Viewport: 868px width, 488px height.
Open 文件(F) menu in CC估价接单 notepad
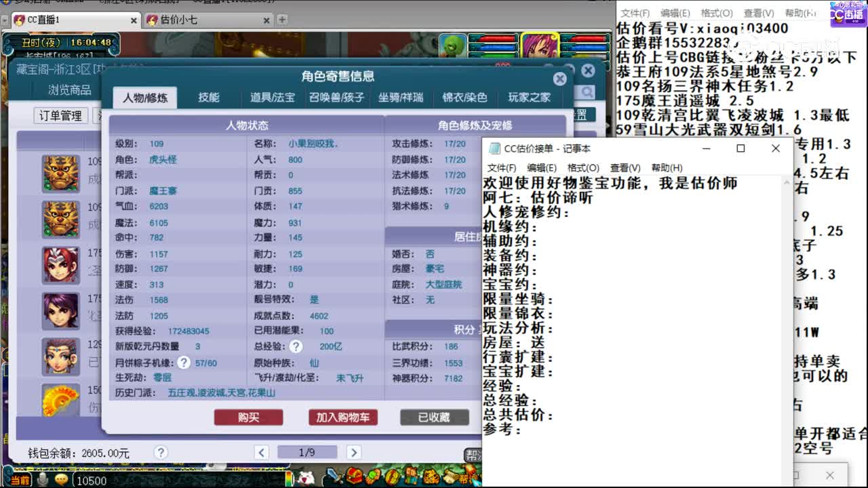pyautogui.click(x=502, y=168)
